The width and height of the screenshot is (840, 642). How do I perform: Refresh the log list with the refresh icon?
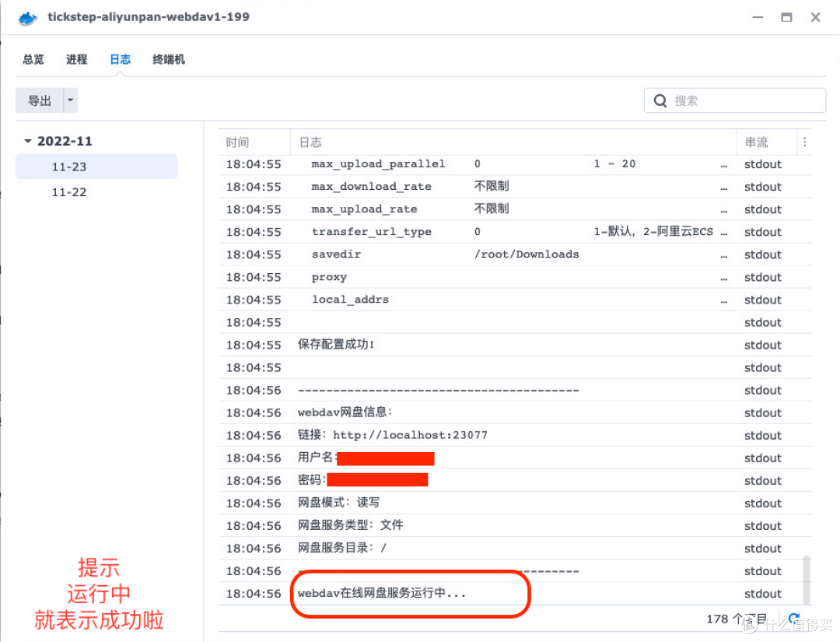[793, 618]
